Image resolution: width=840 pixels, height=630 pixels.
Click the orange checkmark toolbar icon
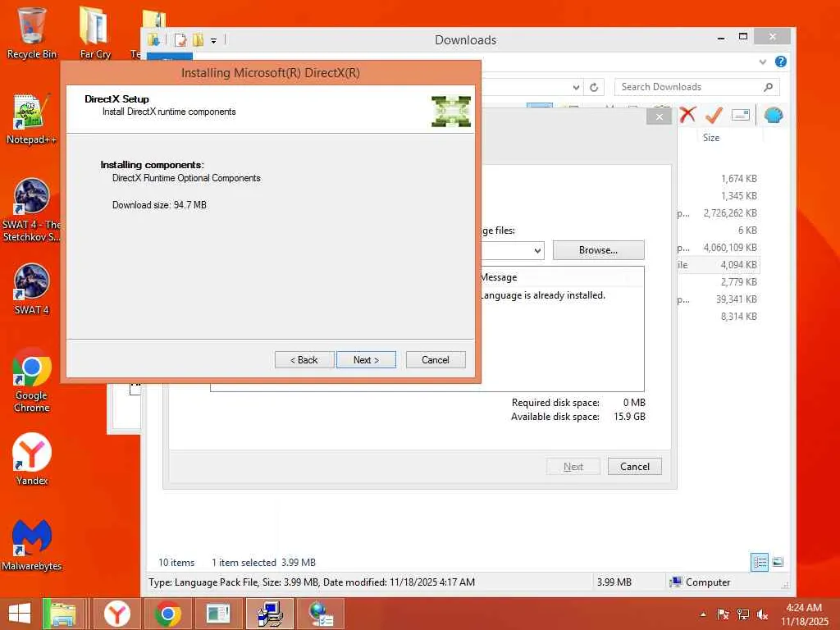[x=714, y=115]
